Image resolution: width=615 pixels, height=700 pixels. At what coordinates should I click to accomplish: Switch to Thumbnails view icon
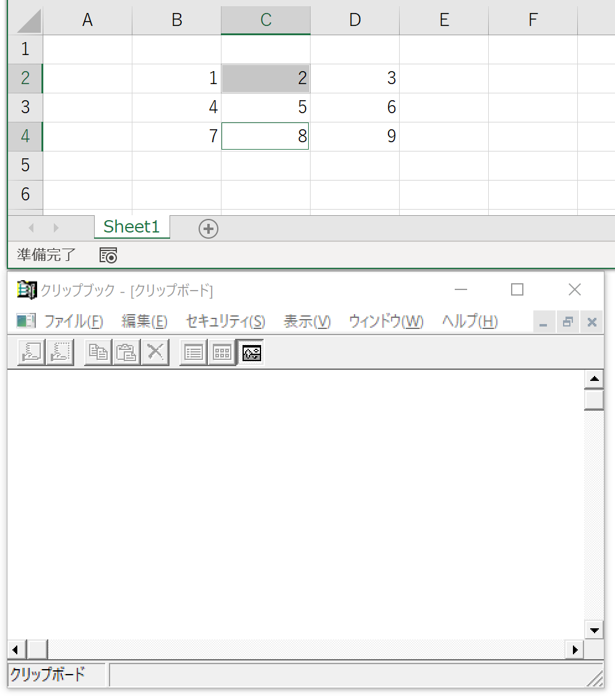click(221, 352)
